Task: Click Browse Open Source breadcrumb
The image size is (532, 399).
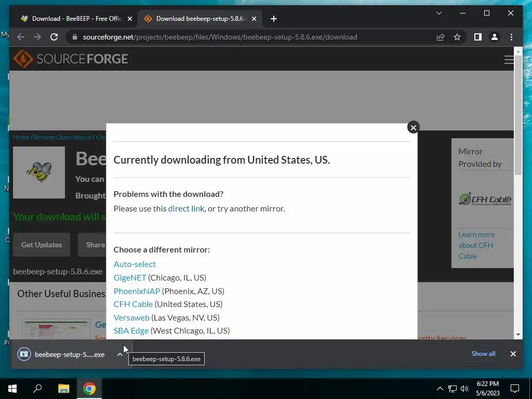Action: click(x=63, y=137)
